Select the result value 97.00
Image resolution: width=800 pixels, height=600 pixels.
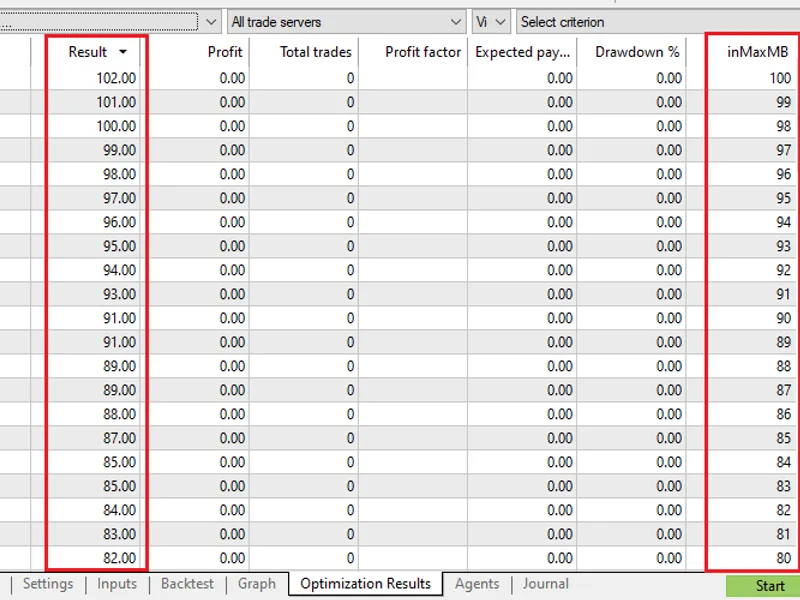[x=119, y=198]
